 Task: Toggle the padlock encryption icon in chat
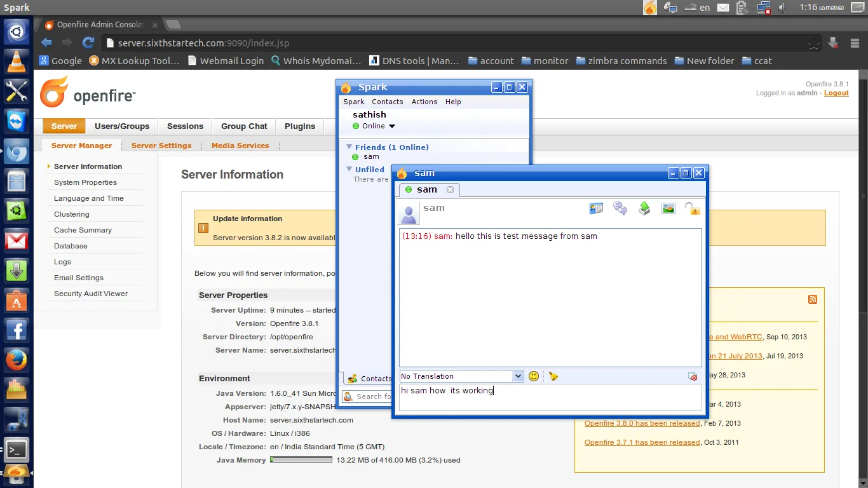click(x=692, y=208)
